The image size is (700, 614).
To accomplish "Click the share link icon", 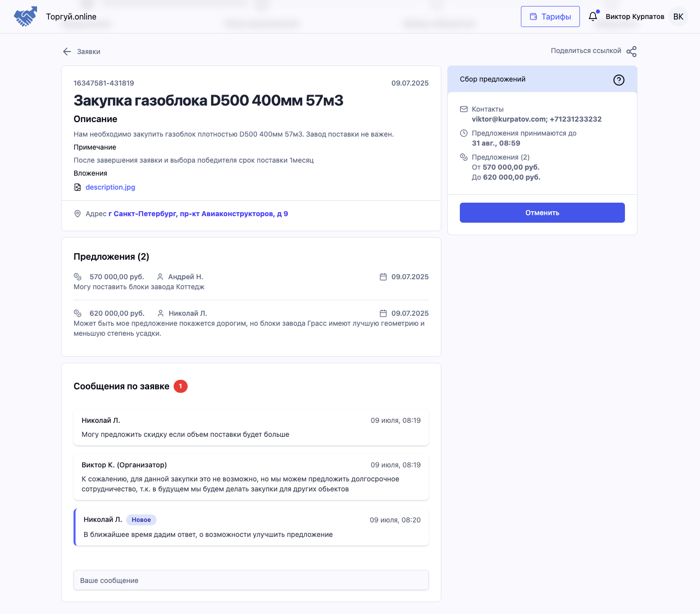I will click(631, 52).
